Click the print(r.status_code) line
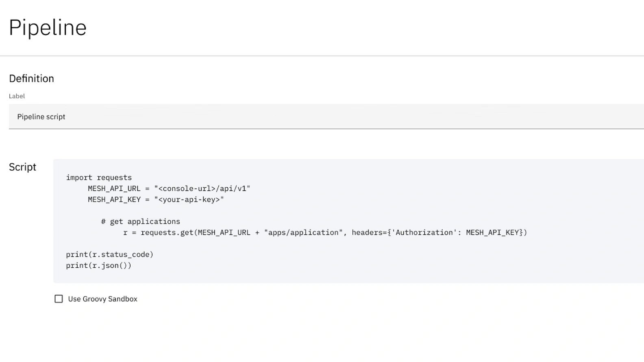This screenshot has width=644, height=362. coord(109,254)
